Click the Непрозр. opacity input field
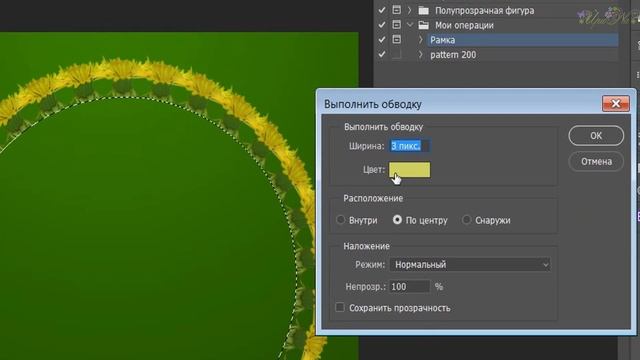 [x=409, y=287]
